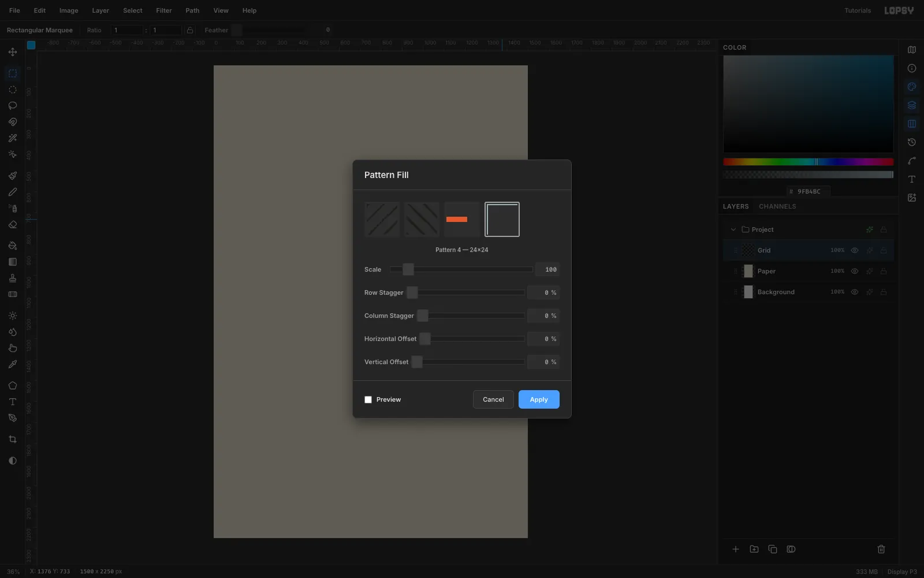Select the Move tool
This screenshot has height=578, width=924.
(x=13, y=52)
